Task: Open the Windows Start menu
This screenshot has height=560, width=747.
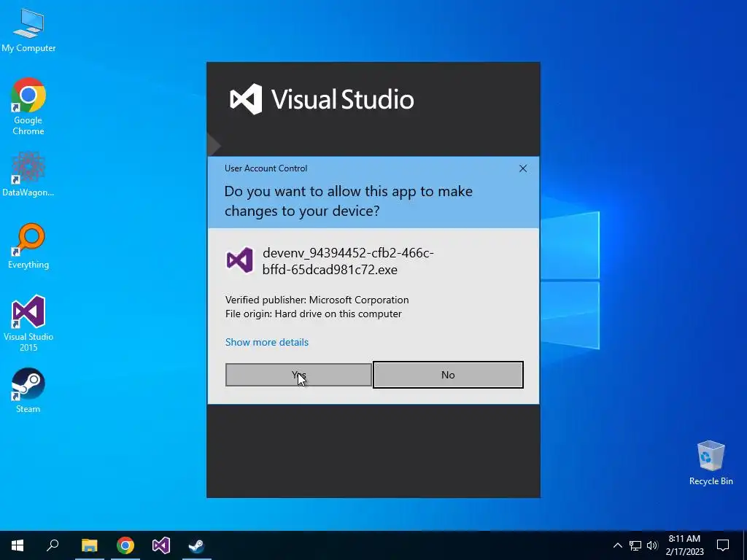Action: pyautogui.click(x=18, y=545)
